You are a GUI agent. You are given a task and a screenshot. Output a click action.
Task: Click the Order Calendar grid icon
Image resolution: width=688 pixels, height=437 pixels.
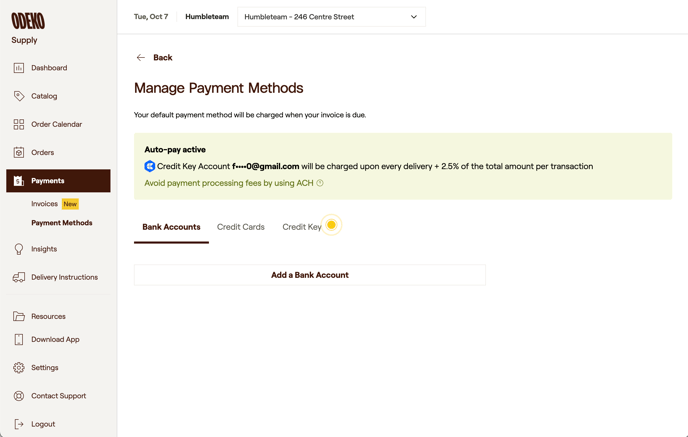click(19, 125)
